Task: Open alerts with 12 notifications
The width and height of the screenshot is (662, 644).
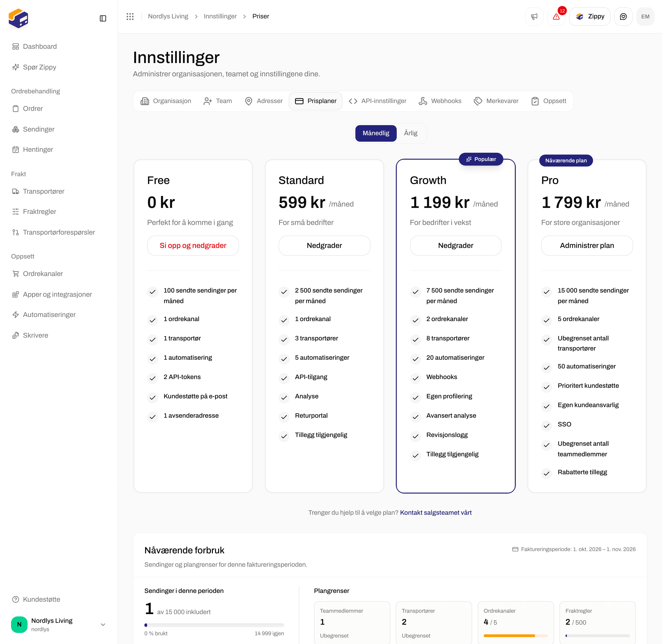Action: [x=556, y=17]
